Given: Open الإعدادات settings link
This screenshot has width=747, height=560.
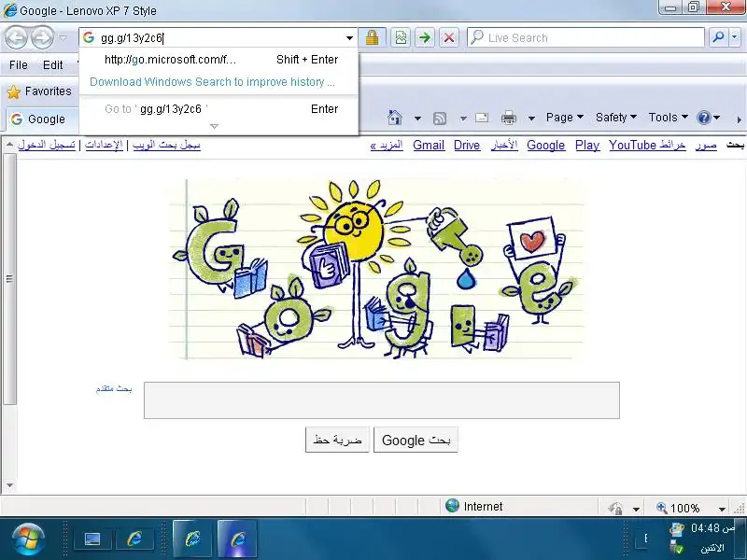Looking at the screenshot, I should (104, 145).
